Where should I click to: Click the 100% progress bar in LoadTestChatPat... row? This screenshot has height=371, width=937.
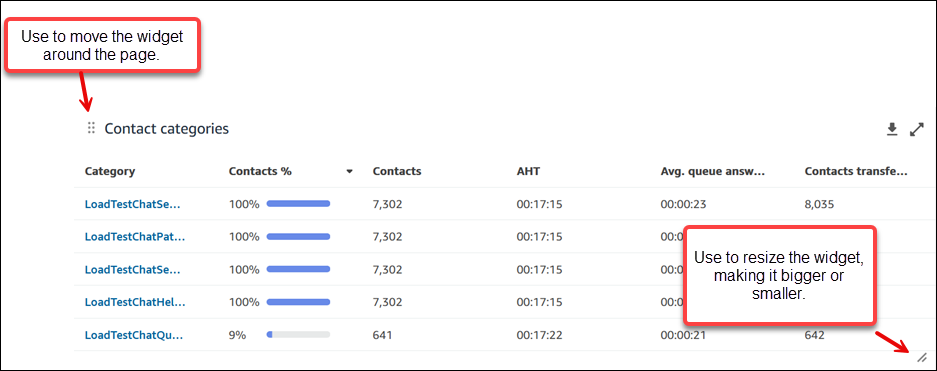point(298,237)
